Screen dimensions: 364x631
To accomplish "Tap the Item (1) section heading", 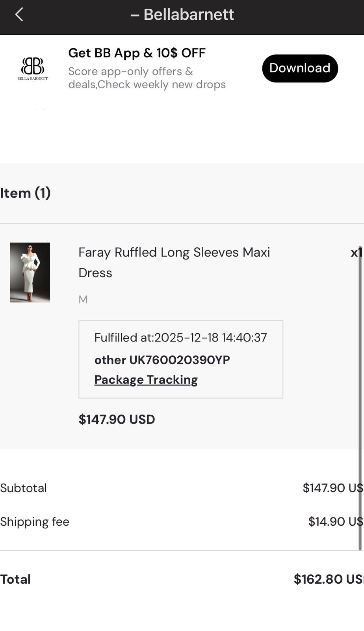I will click(25, 193).
